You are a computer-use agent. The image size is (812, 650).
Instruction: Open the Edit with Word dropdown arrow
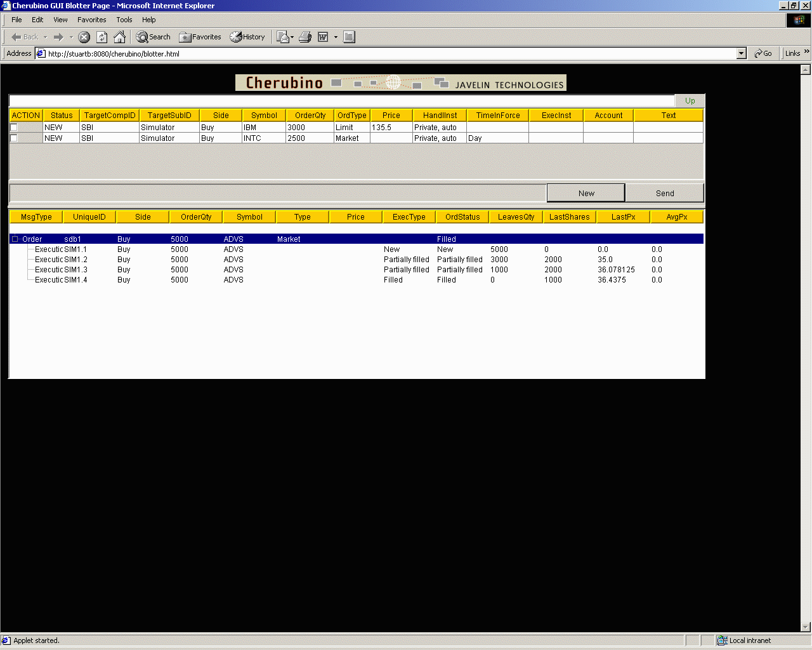(336, 37)
